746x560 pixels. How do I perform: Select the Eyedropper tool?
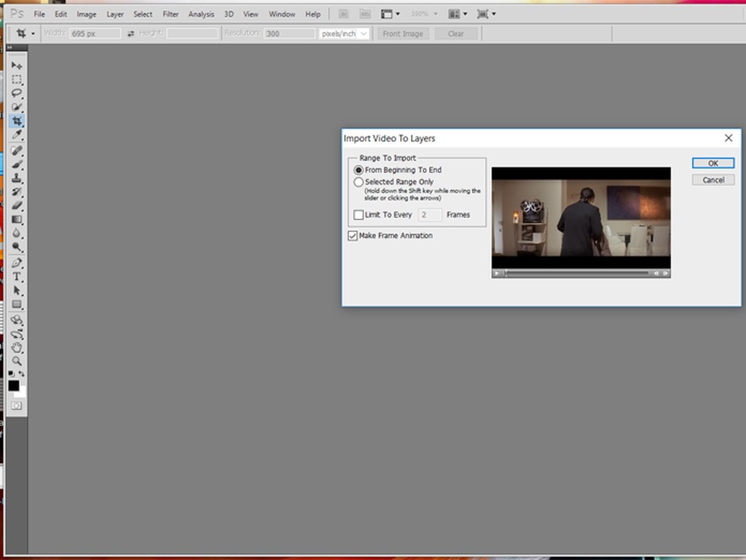click(x=17, y=135)
